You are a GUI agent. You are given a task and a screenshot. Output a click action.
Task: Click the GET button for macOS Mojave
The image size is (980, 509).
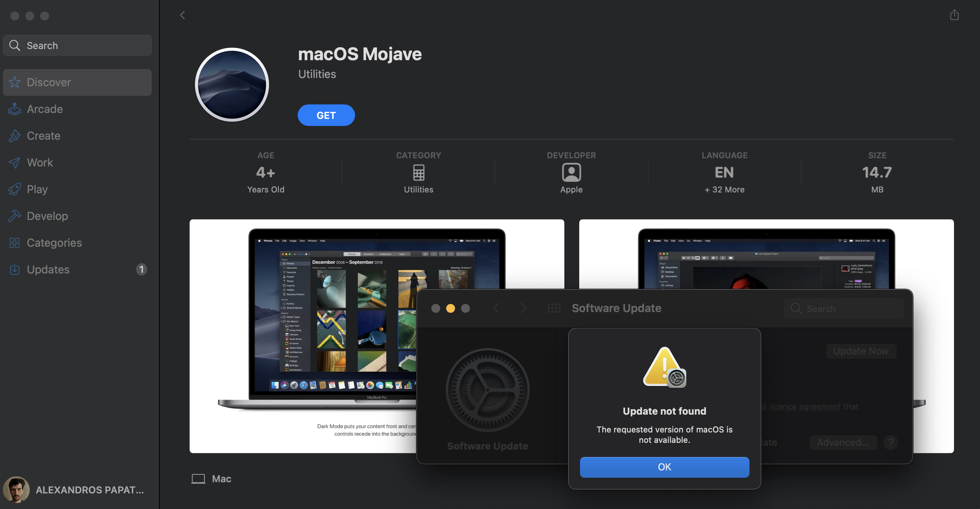[326, 115]
